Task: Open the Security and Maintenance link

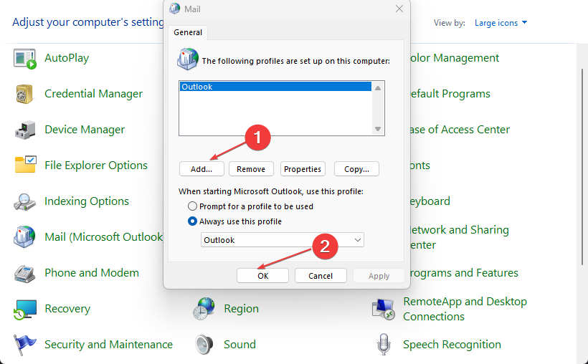Action: click(109, 345)
